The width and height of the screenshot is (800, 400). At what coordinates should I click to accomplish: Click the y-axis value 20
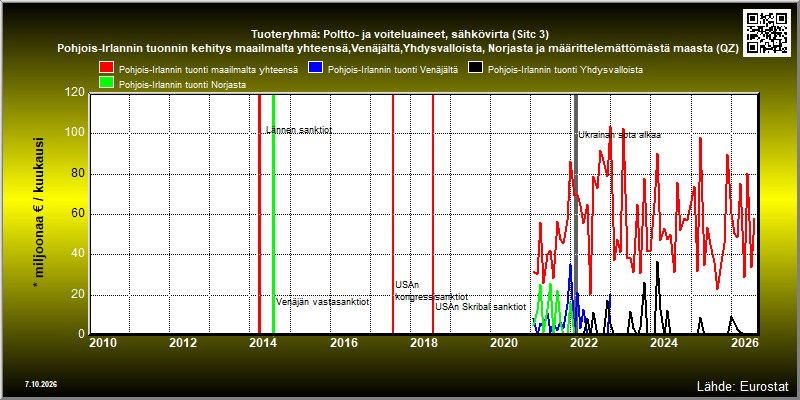[x=79, y=294]
